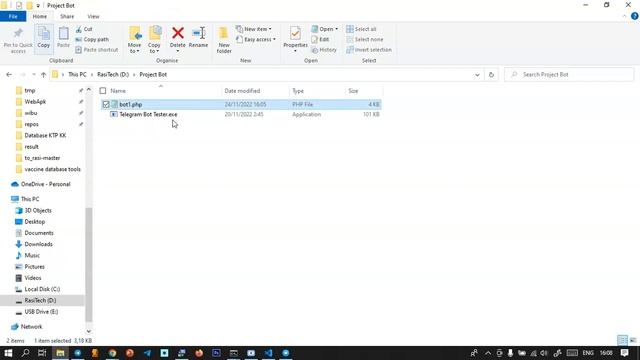Image resolution: width=640 pixels, height=360 pixels.
Task: Toggle the select-all items checkbox
Action: [x=103, y=91]
